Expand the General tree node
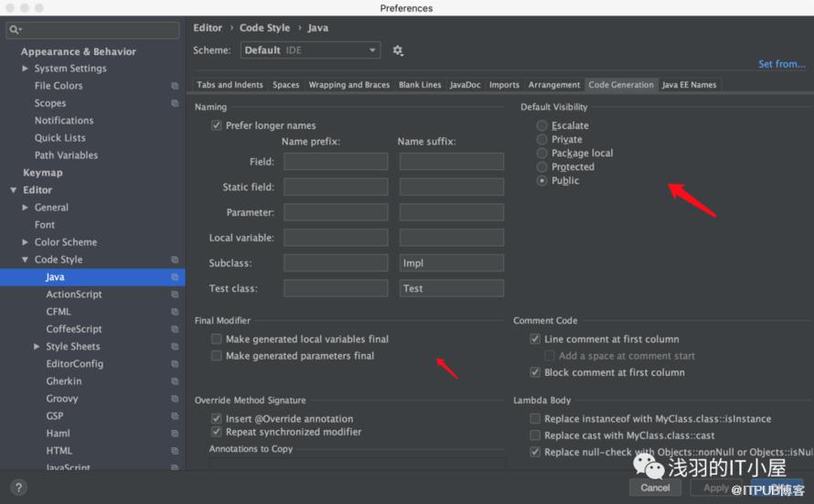The image size is (814, 504). pos(25,207)
